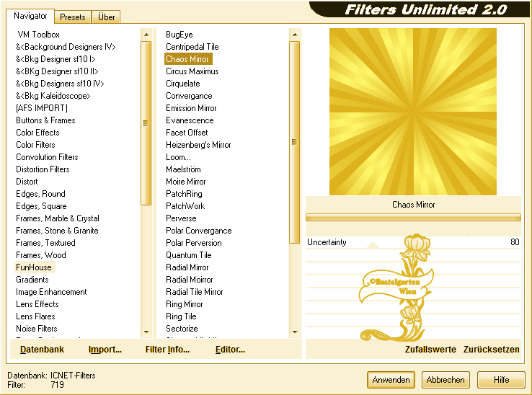Select the Gradients category
Screen dimensions: 532x395
tap(32, 279)
